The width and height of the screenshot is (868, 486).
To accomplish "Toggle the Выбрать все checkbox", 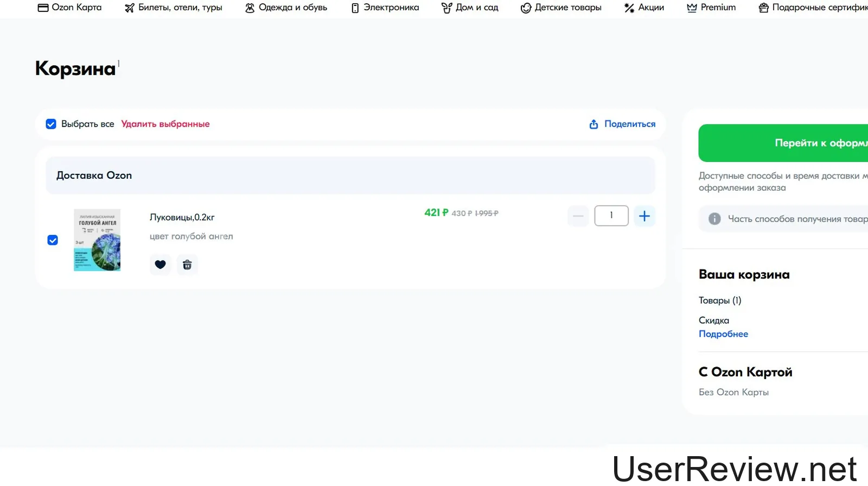I will [x=51, y=124].
